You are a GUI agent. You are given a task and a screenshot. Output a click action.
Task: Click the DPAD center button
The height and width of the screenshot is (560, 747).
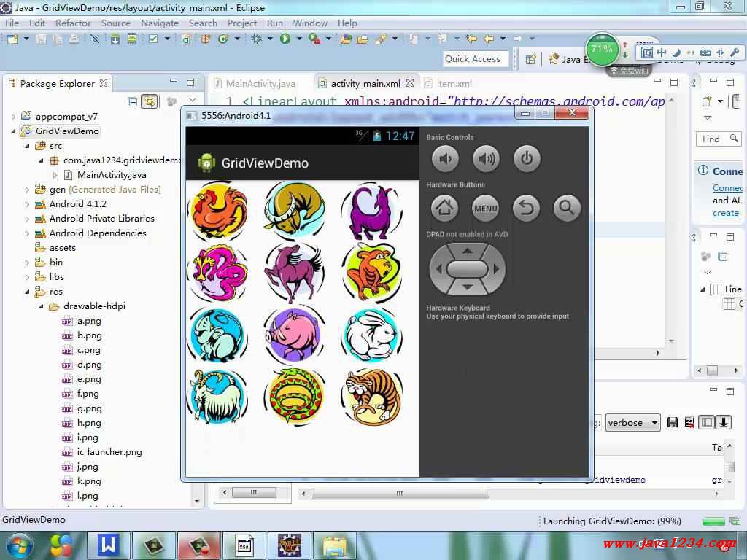(468, 269)
